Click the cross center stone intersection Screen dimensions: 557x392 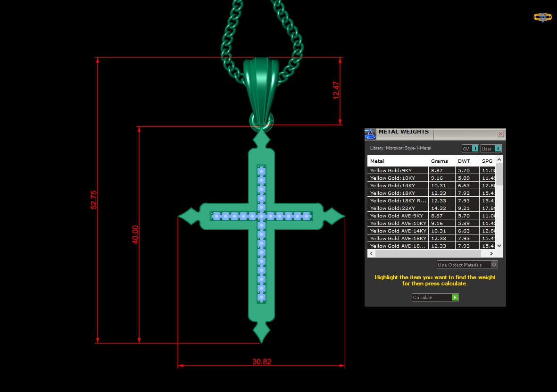click(x=261, y=216)
